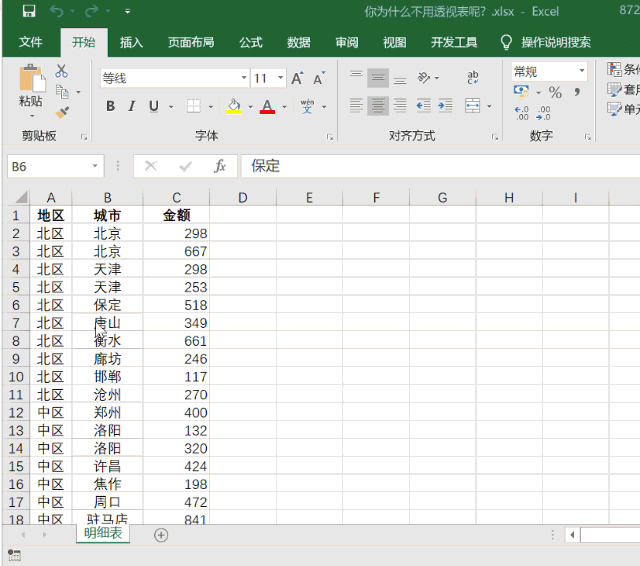Switch to the 插入 Insert tab
Viewport: 640px width, 566px height.
click(x=131, y=42)
